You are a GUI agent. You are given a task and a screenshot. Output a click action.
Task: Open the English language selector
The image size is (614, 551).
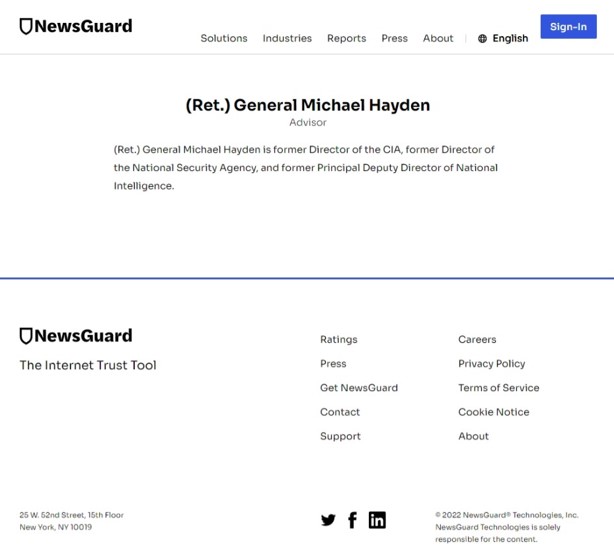503,38
